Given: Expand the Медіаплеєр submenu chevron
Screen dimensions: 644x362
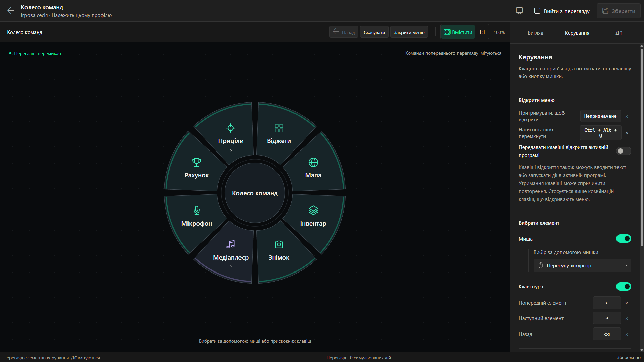Looking at the screenshot, I should (231, 267).
